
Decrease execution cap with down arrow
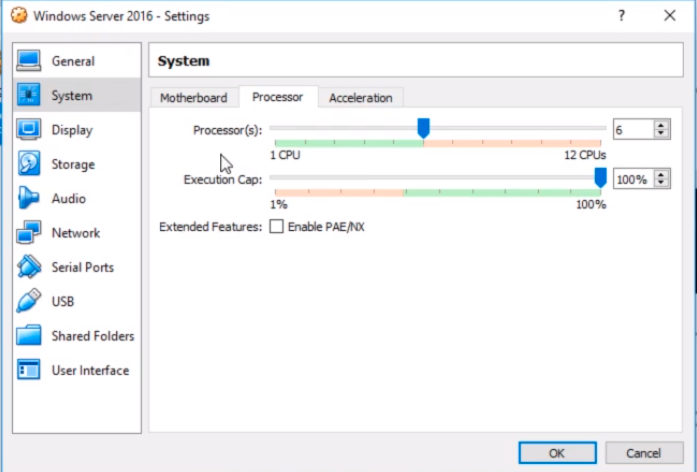(661, 183)
